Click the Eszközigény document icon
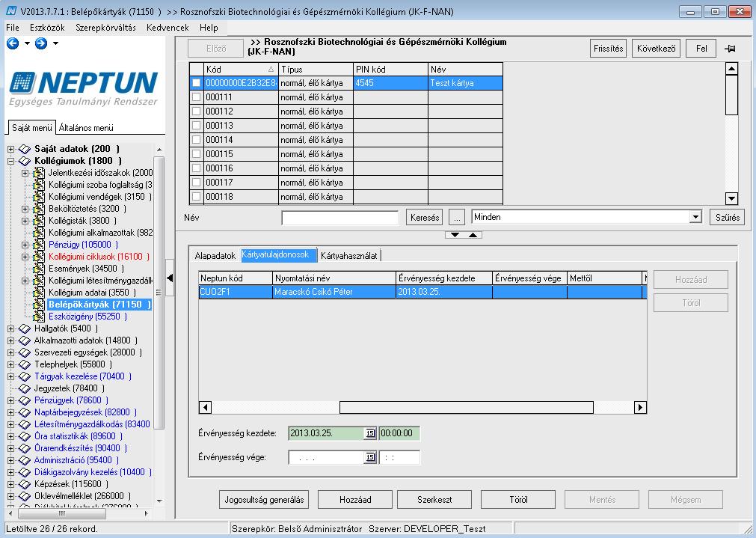Viewport: 756px width, 538px height. (x=39, y=317)
